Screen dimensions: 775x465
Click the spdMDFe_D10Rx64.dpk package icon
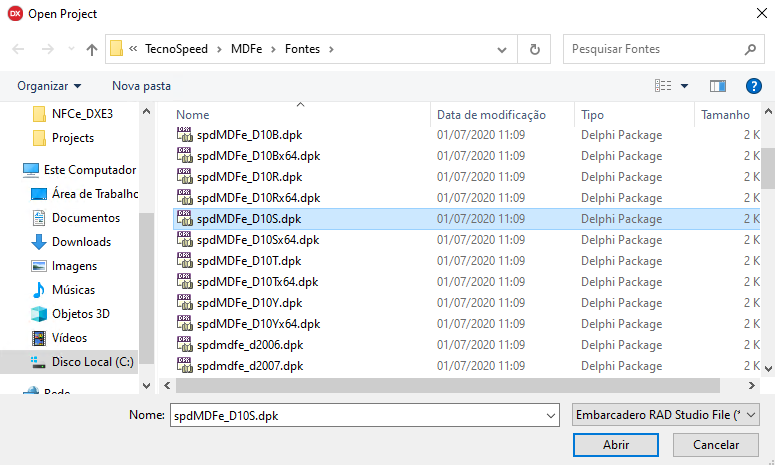point(184,198)
